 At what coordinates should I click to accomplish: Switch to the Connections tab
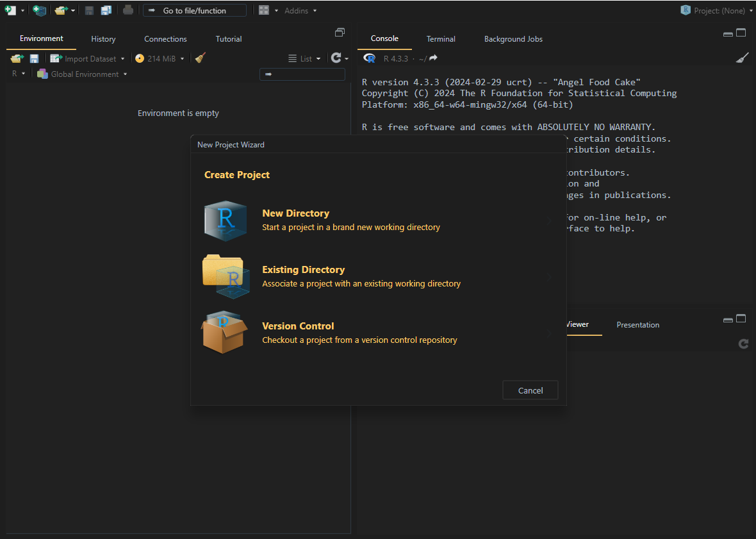tap(165, 39)
